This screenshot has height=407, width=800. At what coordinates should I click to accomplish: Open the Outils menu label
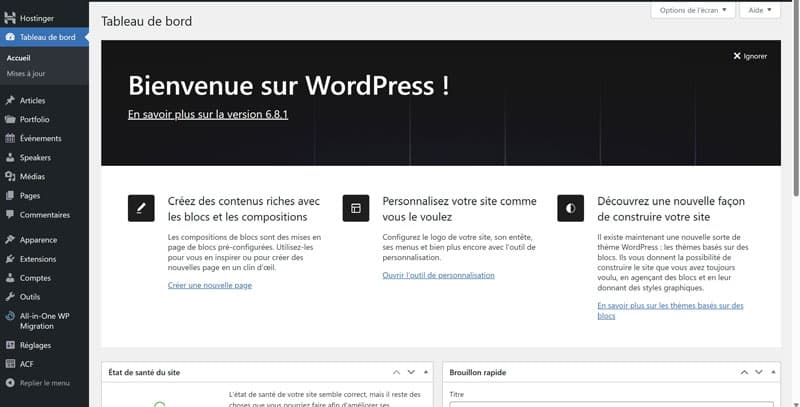(30, 297)
